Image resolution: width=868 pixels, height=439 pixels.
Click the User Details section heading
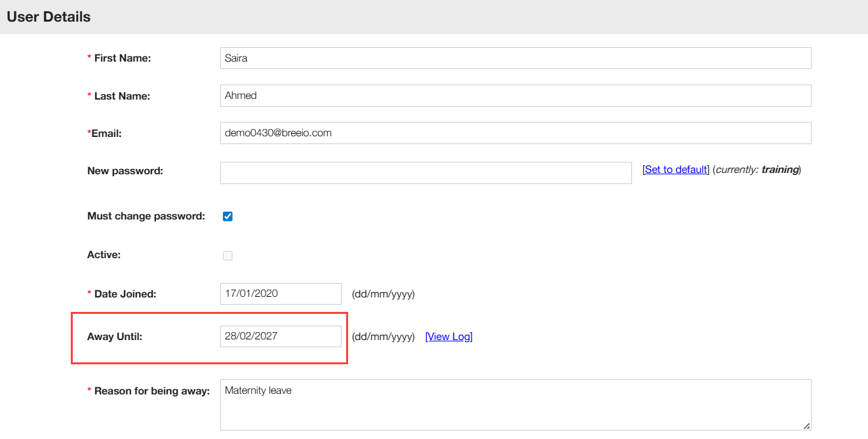click(49, 17)
